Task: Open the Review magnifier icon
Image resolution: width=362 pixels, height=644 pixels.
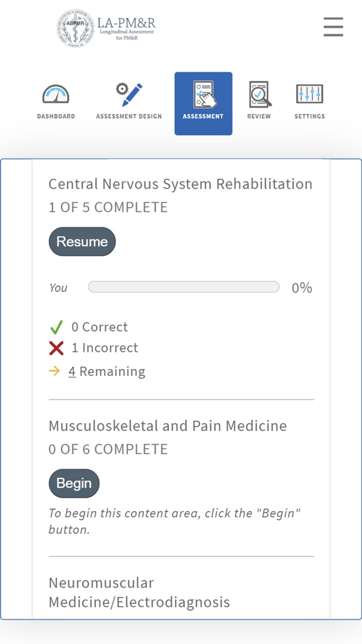Action: 259,94
